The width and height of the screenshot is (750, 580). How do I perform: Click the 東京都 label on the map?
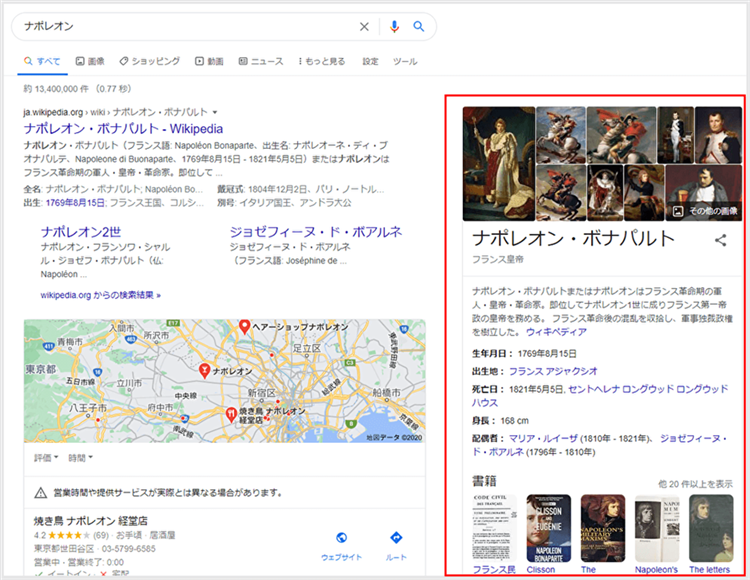(41, 369)
